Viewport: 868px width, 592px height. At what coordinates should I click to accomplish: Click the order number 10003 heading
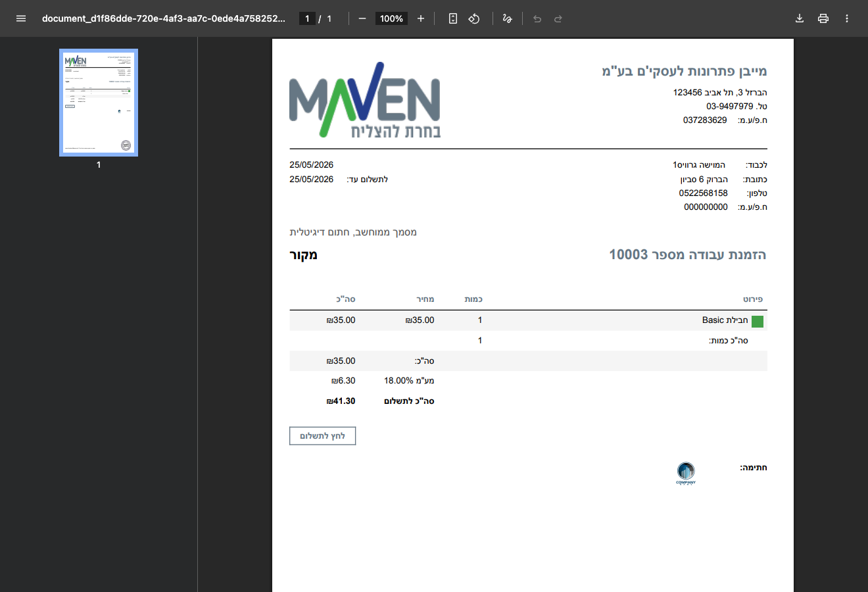point(688,255)
